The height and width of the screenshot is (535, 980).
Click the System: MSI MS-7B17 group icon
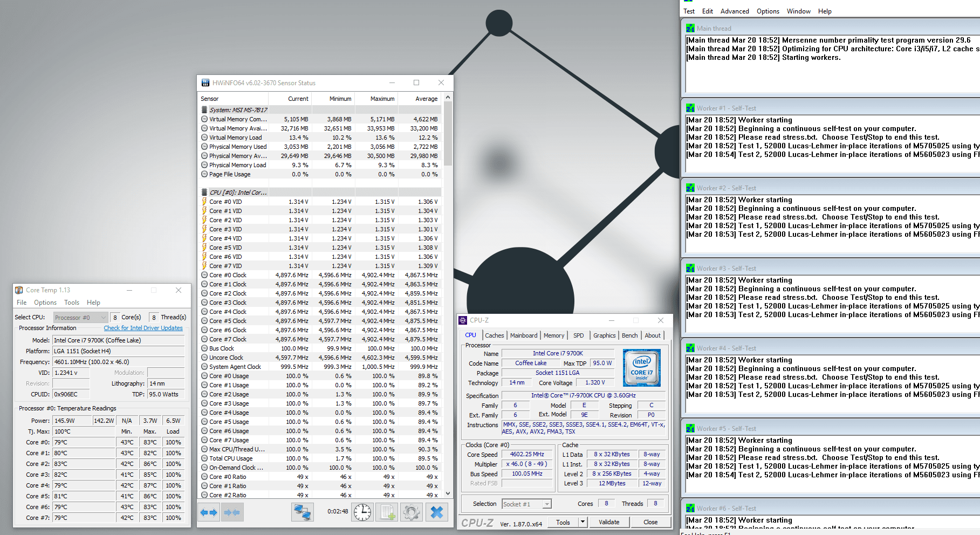(204, 110)
